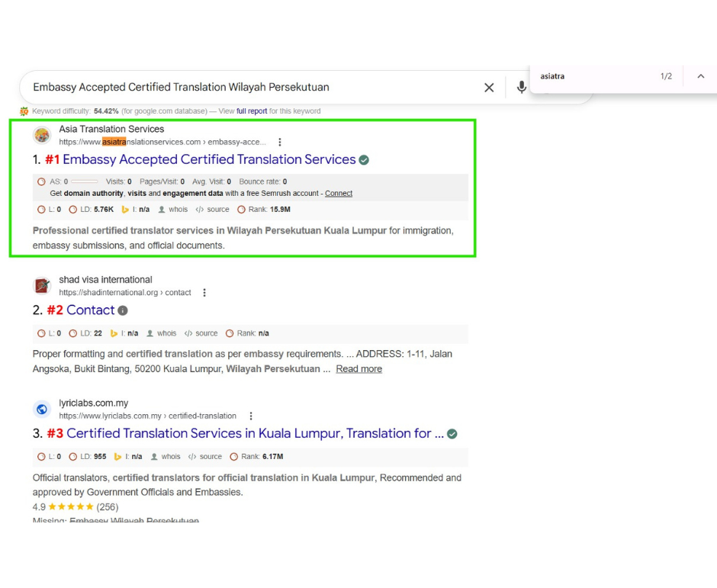The image size is (717, 588).
Task: Open the three-dot menu for lyriclabs.com.my result
Action: pyautogui.click(x=251, y=416)
